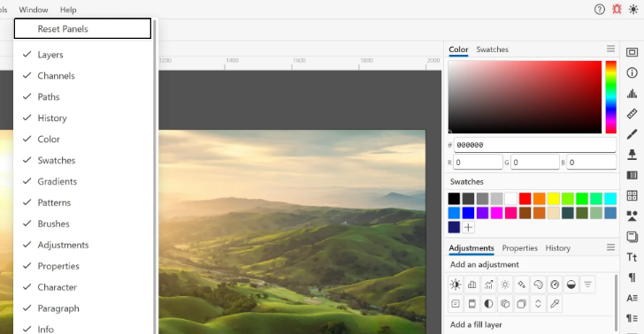Add an Invert adjustment (half-black circle icon)
The image size is (644, 334).
(488, 304)
